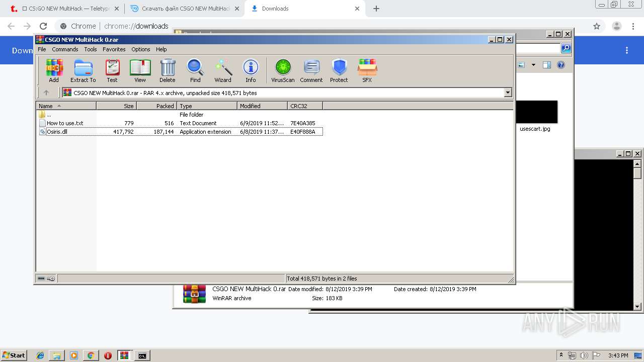The width and height of the screenshot is (644, 362).
Task: Click the Explorer help question mark icon
Action: (x=561, y=65)
